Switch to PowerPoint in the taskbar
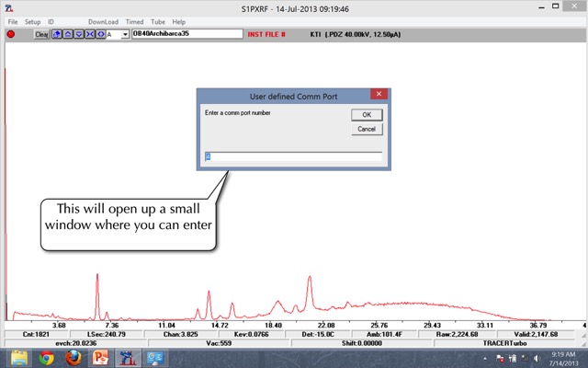The width and height of the screenshot is (588, 368). pos(99,357)
